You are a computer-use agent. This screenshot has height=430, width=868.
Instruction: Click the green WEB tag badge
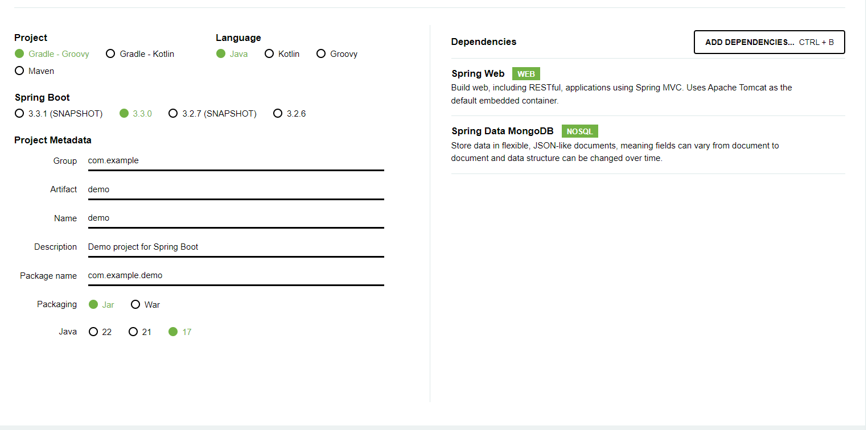click(526, 74)
